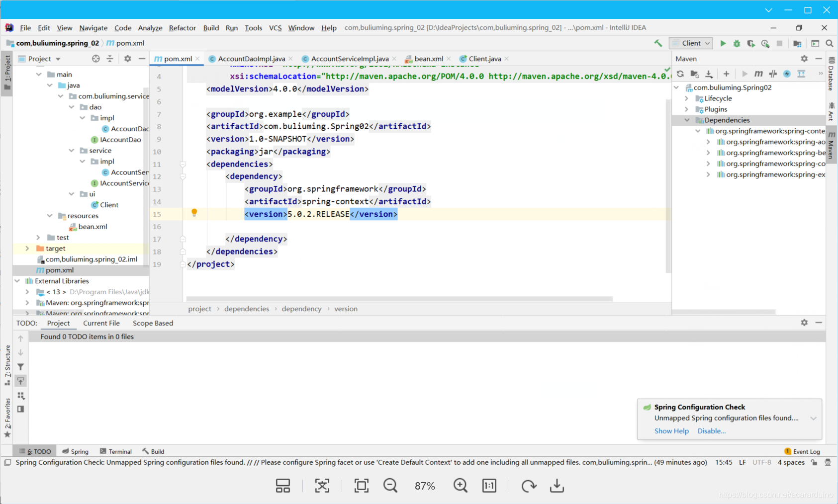838x504 pixels.
Task: Click the 2: Favorites side tool button
Action: click(x=7, y=418)
